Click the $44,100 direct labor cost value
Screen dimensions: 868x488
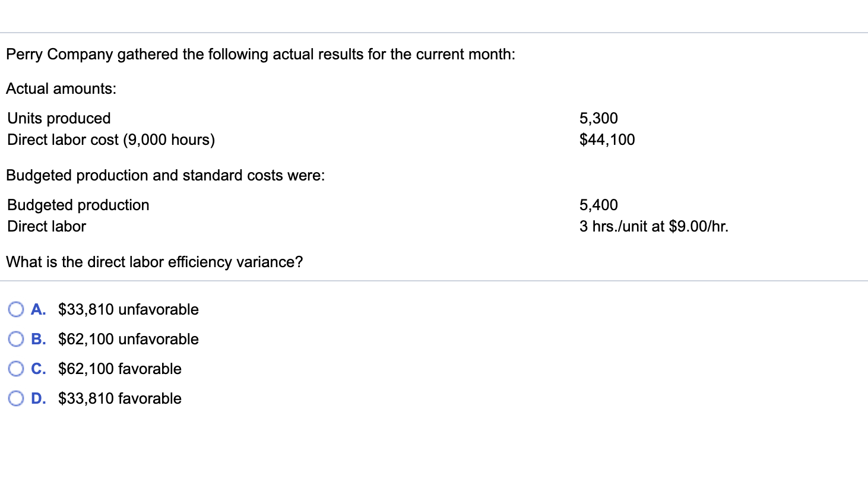[607, 140]
